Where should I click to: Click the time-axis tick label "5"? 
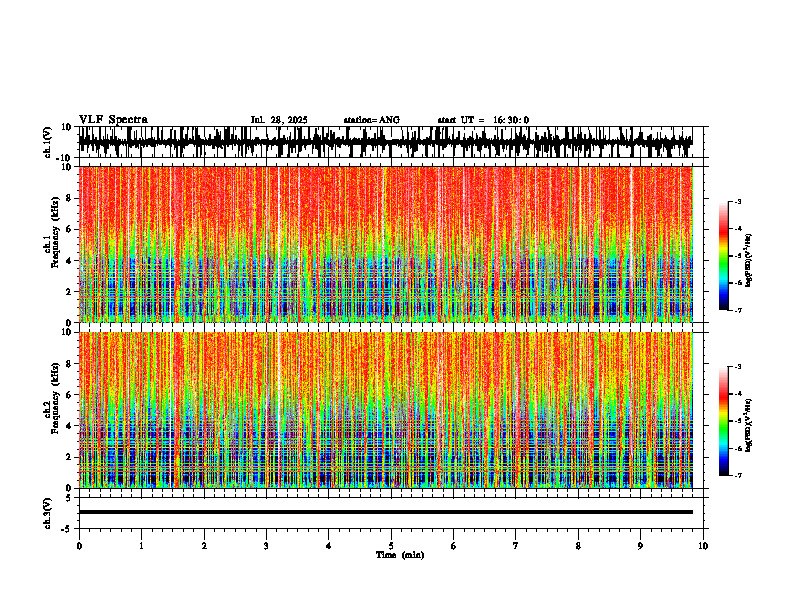391,546
